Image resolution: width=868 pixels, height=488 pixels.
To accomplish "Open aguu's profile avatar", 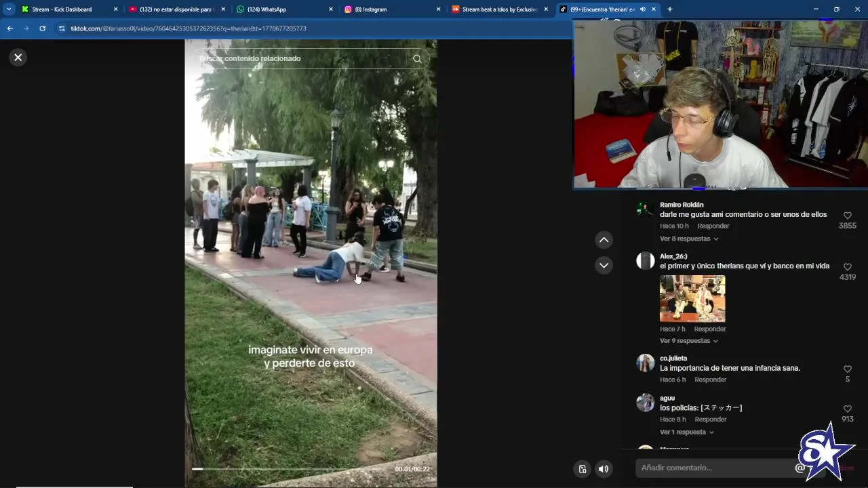I will [645, 403].
